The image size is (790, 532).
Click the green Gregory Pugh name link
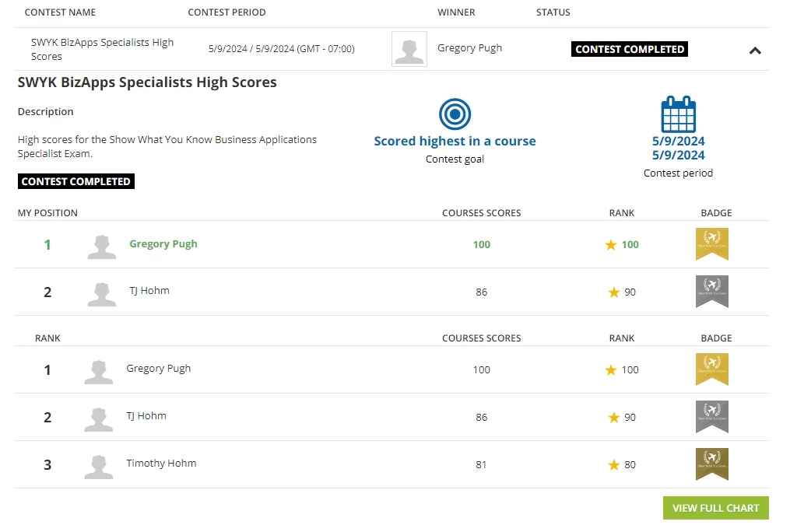pyautogui.click(x=163, y=244)
